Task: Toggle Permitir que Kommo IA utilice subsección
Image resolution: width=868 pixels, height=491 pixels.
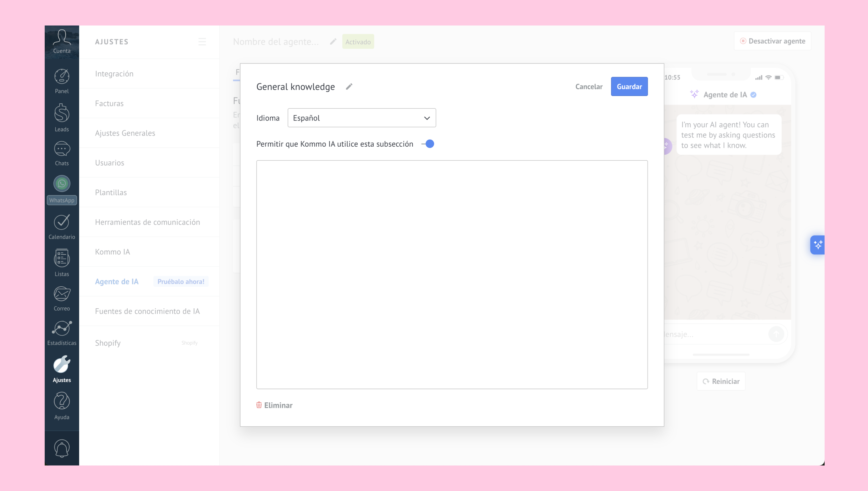Action: tap(428, 144)
